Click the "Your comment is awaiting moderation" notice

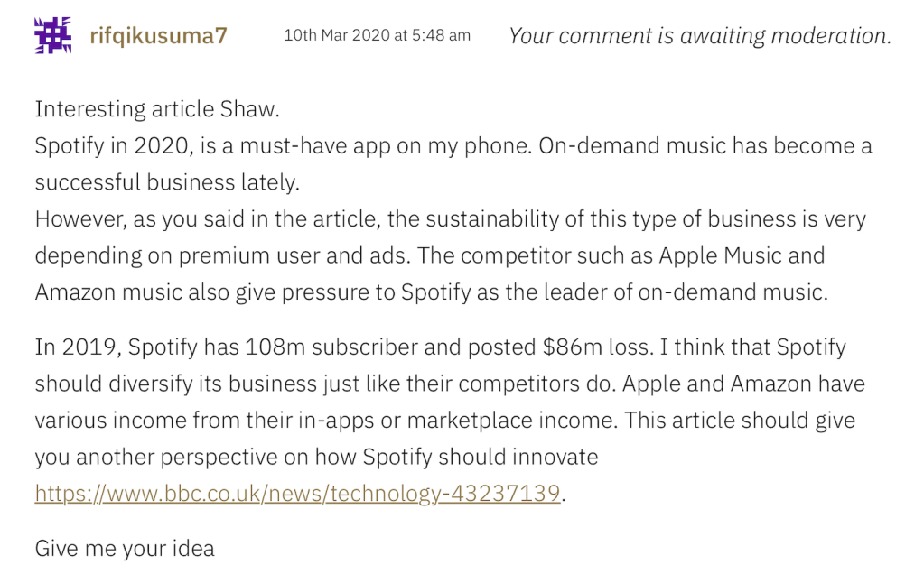point(700,36)
